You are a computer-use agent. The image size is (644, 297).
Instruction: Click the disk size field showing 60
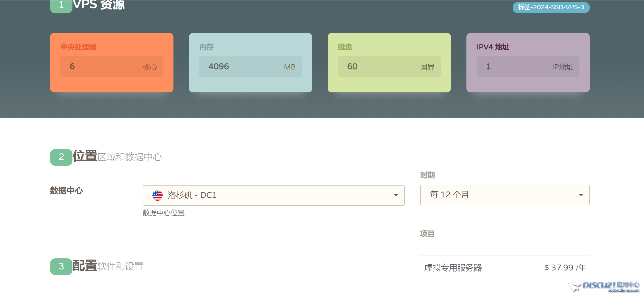389,67
